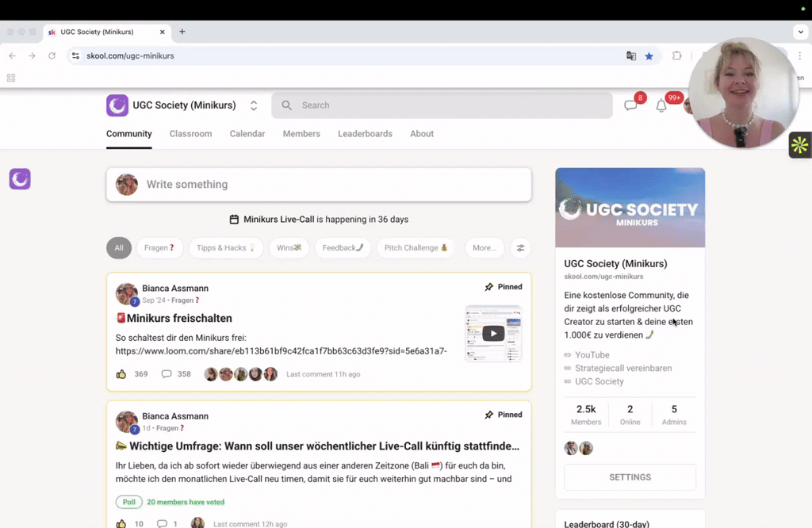Open the browser extensions puzzle icon
The width and height of the screenshot is (812, 528).
click(x=677, y=55)
